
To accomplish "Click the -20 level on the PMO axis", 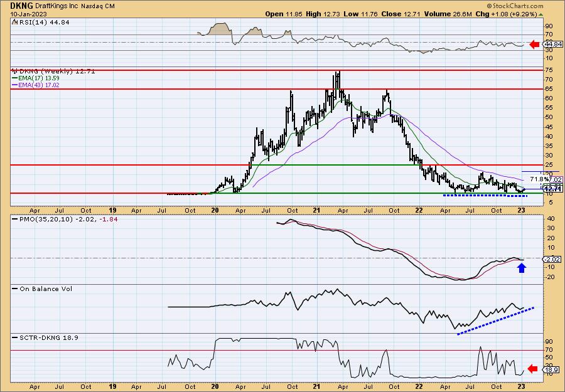I will point(550,277).
